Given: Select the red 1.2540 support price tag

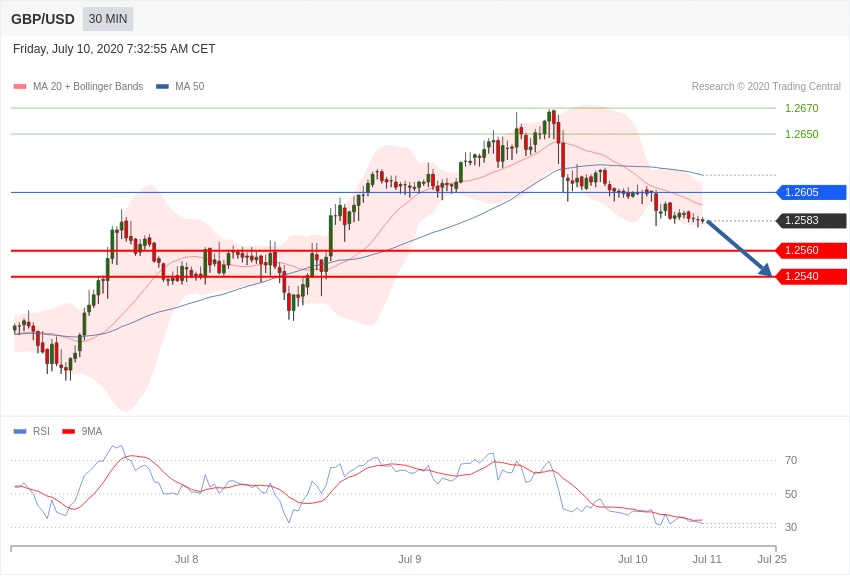Looking at the screenshot, I should (811, 276).
